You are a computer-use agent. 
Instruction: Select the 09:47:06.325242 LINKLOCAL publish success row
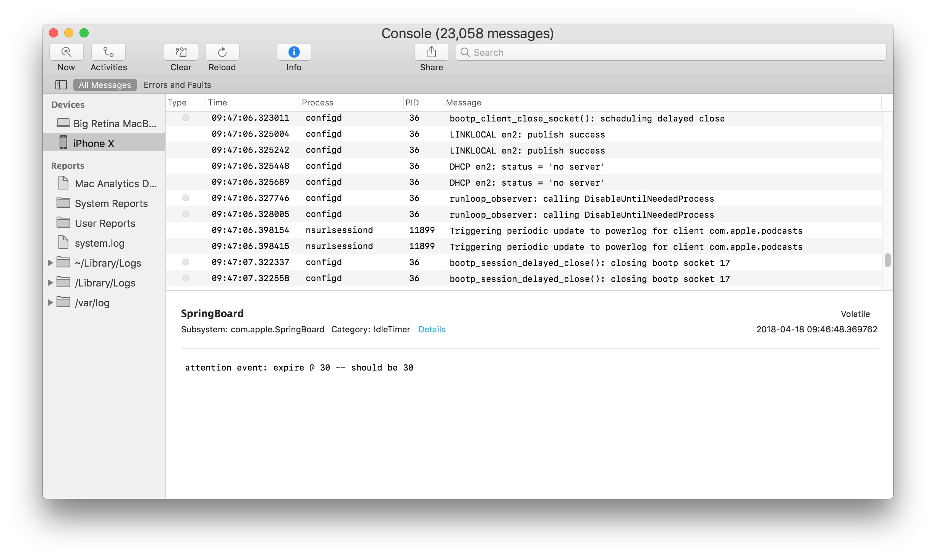[524, 150]
